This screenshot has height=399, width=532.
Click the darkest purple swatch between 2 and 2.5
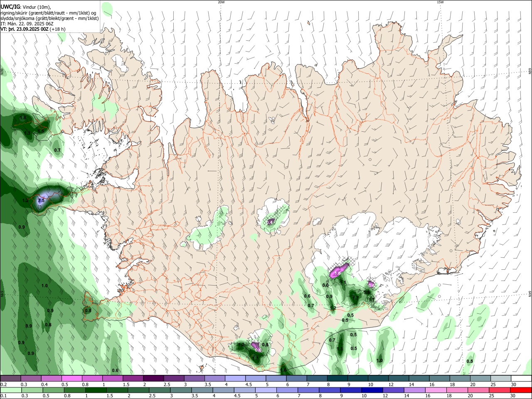(x=153, y=378)
